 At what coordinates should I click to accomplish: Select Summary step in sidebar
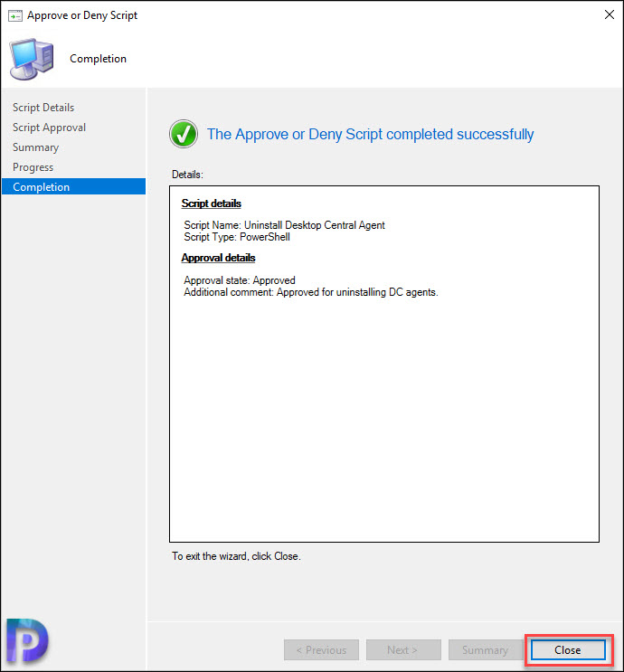[35, 147]
